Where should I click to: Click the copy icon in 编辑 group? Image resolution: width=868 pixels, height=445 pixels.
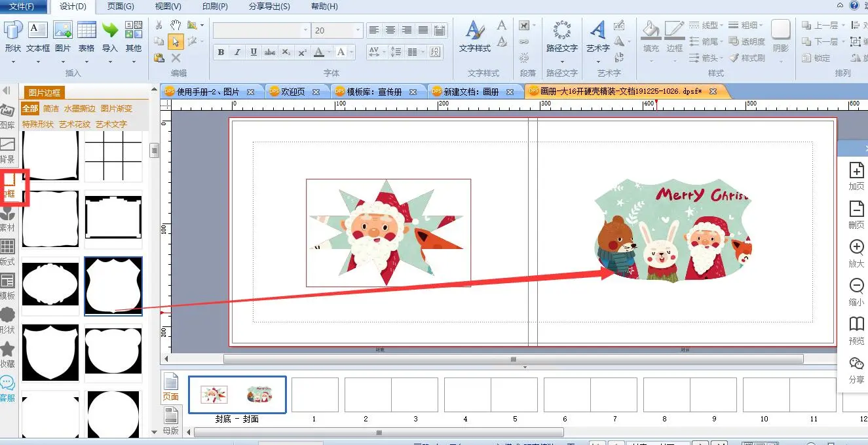tap(159, 41)
